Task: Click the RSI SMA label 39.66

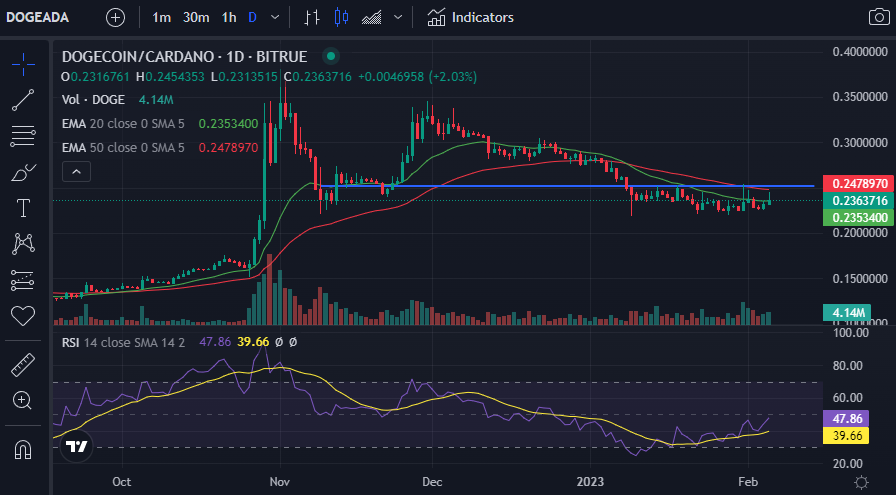Action: pos(846,436)
